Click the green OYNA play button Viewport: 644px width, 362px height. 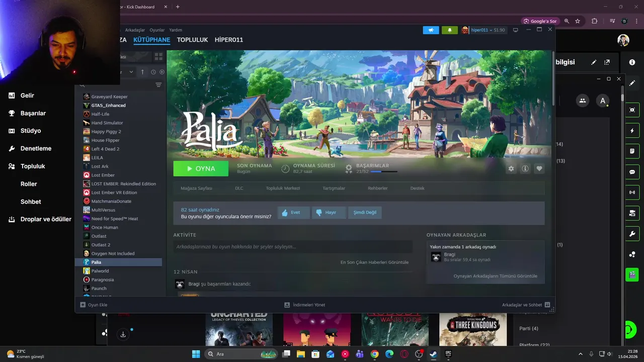(x=201, y=168)
